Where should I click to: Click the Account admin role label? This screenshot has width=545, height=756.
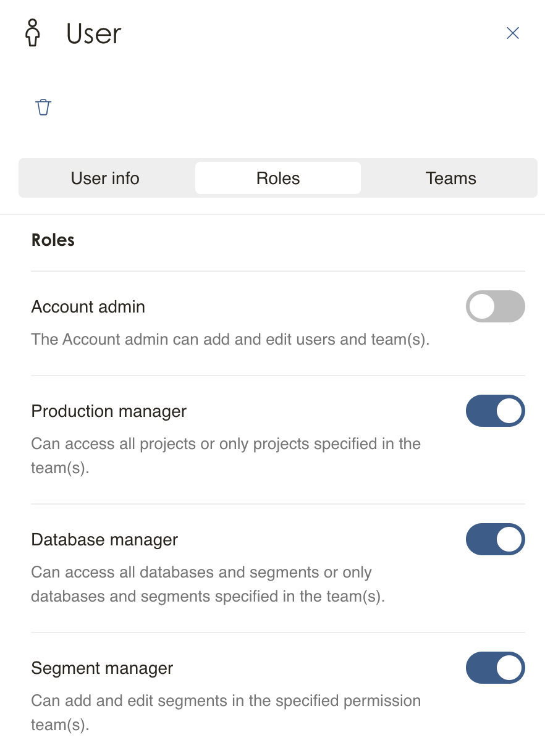click(x=88, y=307)
